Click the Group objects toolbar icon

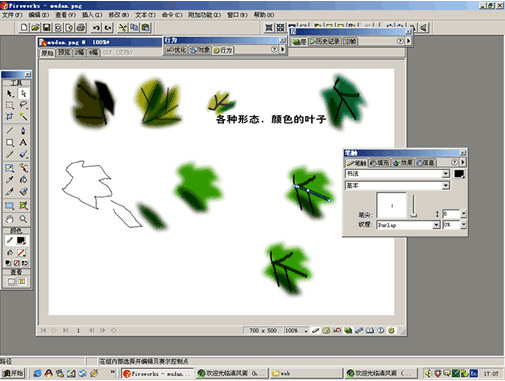point(269,28)
